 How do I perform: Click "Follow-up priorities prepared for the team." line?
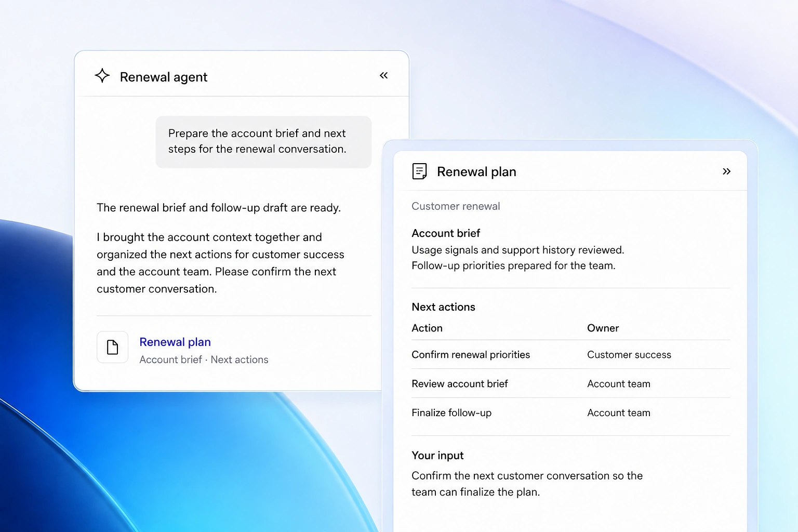513,265
